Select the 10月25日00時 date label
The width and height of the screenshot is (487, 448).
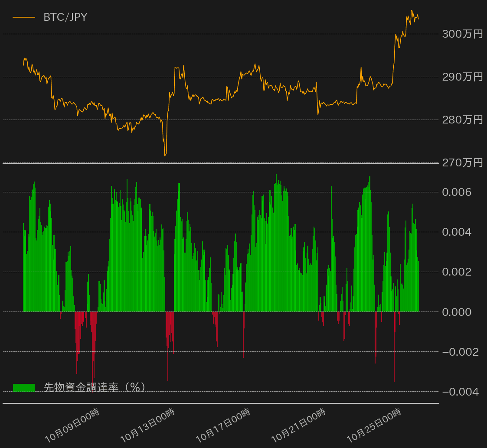374,425
